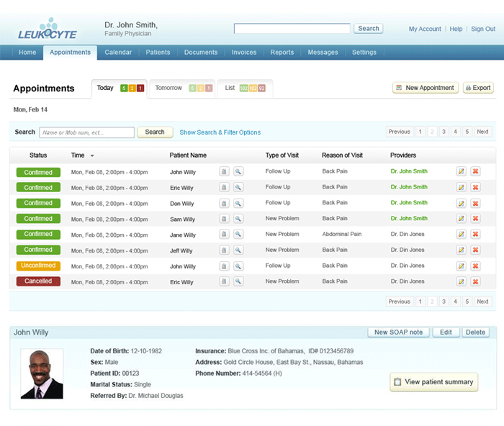
Task: Open the Help link
Action: [x=456, y=29]
